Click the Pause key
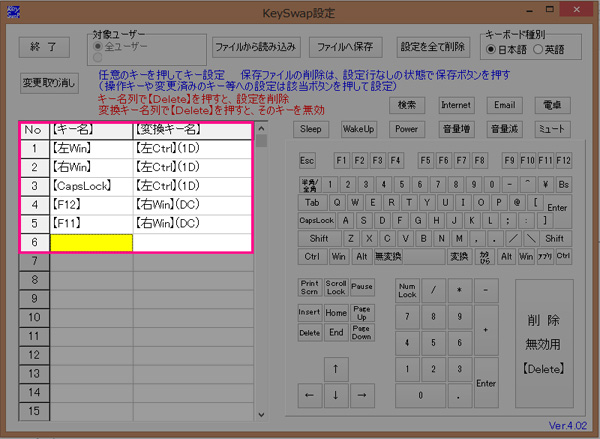Viewport: 600px width, 439px height. click(362, 287)
